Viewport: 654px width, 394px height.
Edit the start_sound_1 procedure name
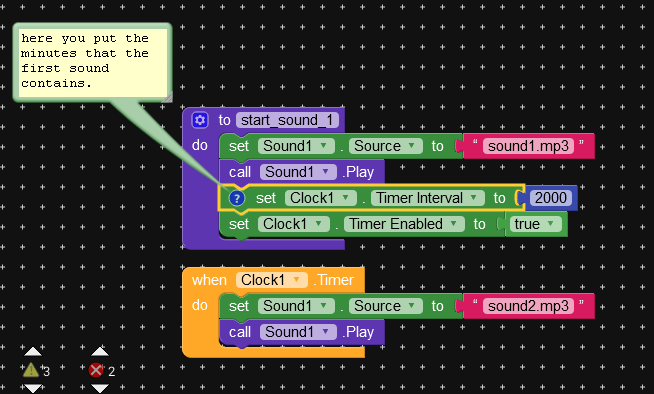tap(287, 120)
